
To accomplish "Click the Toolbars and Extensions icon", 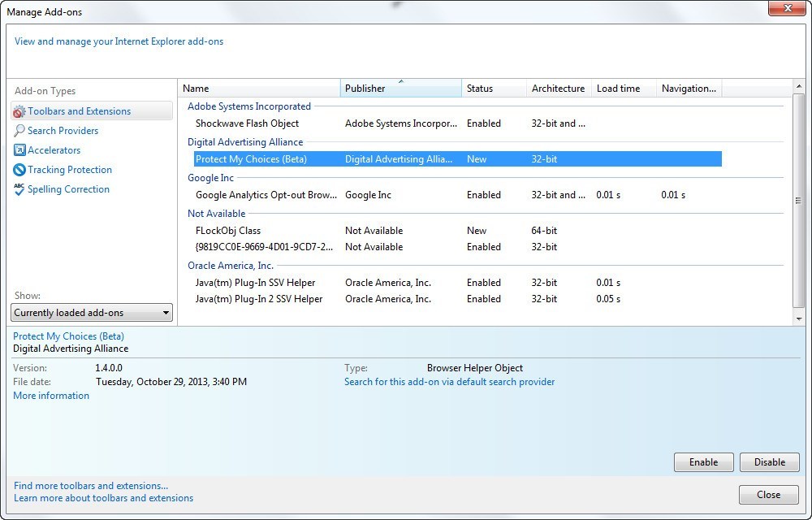I will coord(19,111).
